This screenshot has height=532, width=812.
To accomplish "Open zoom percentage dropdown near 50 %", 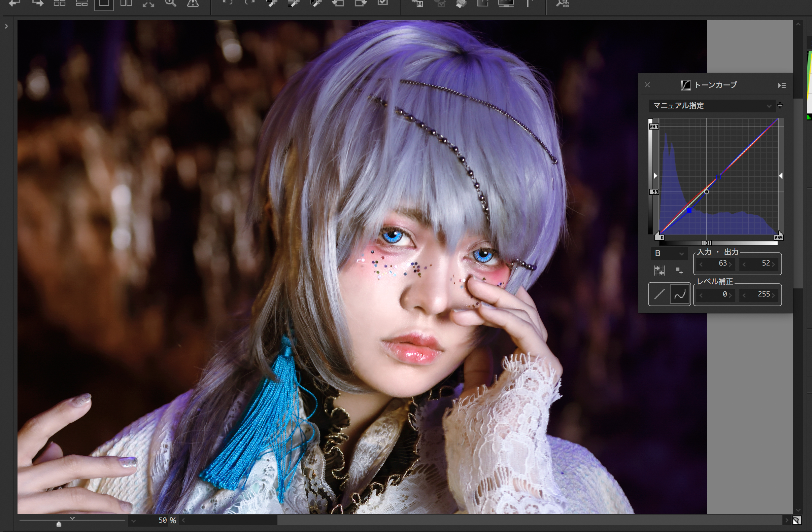I will tap(134, 521).
